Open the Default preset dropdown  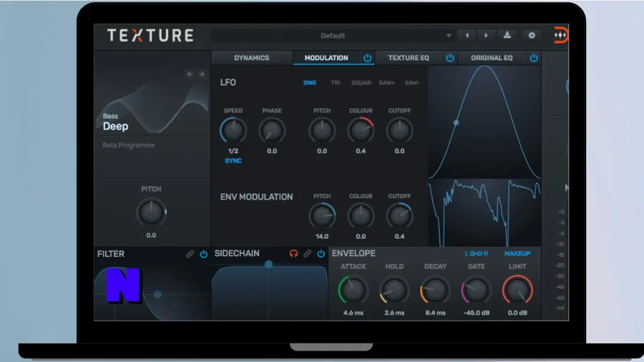[332, 36]
